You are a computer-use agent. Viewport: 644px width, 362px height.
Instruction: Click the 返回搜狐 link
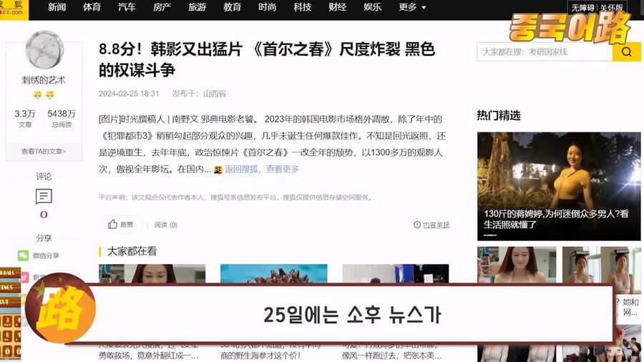click(x=243, y=170)
